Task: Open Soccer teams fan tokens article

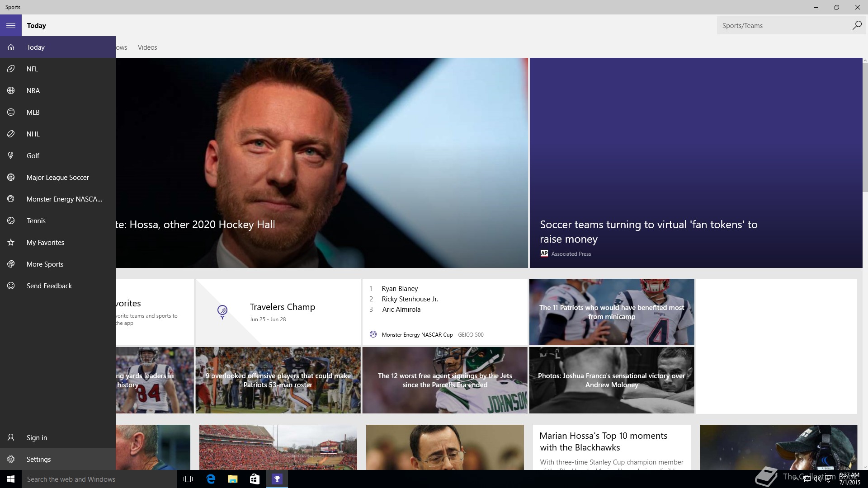Action: click(x=696, y=163)
